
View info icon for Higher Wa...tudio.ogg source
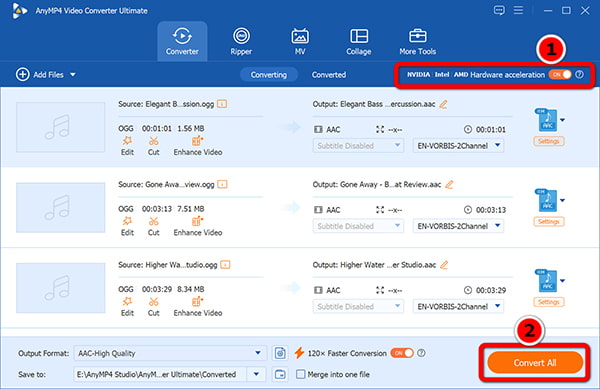(x=225, y=264)
